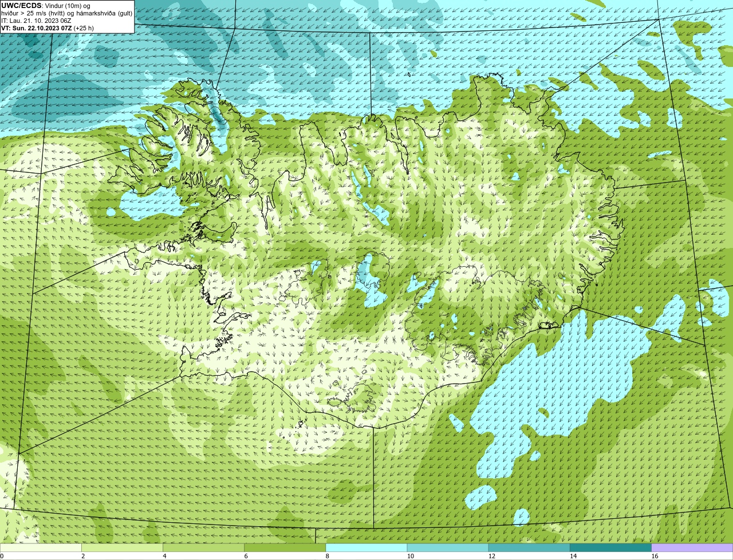Click the 4–6 m/s green legend color

(203, 547)
